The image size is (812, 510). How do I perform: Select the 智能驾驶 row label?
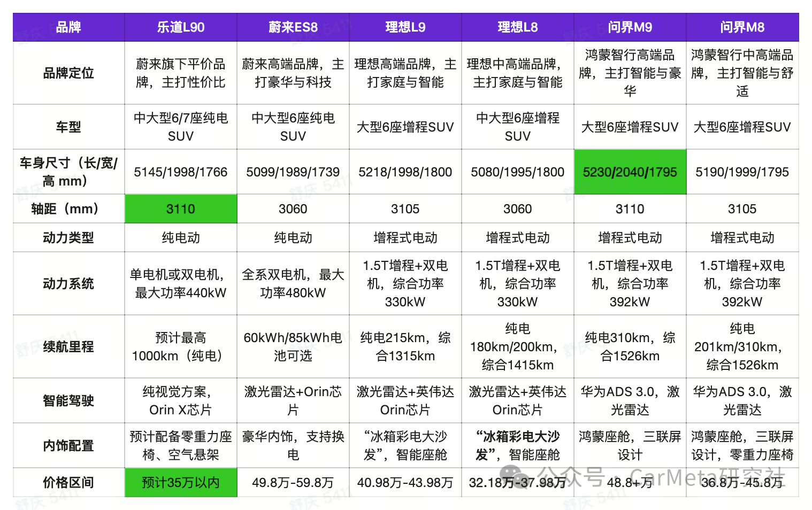tap(68, 401)
